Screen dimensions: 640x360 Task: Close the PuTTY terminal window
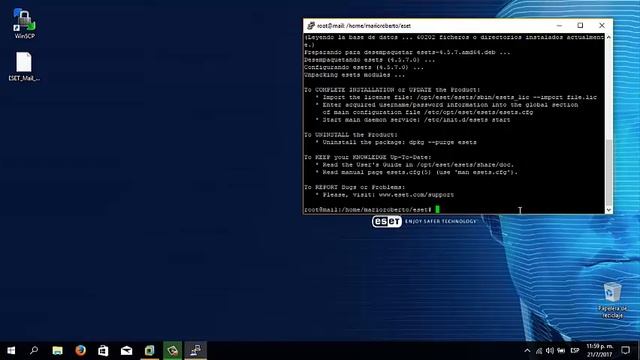click(x=602, y=25)
